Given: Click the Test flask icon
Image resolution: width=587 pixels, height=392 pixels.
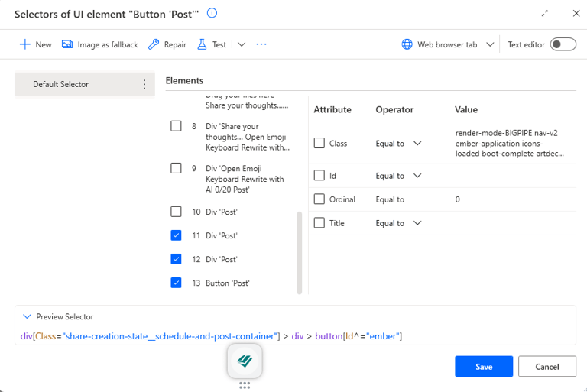Looking at the screenshot, I should [203, 44].
